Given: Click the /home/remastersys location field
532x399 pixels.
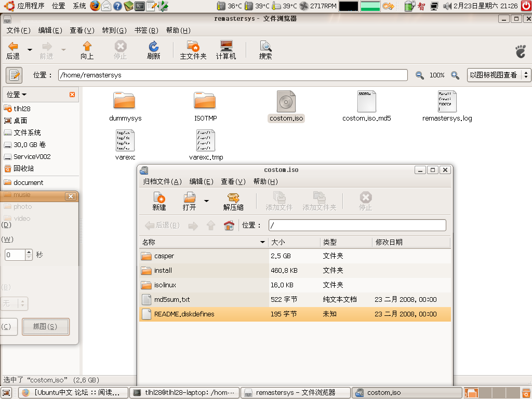Looking at the screenshot, I should (x=233, y=75).
